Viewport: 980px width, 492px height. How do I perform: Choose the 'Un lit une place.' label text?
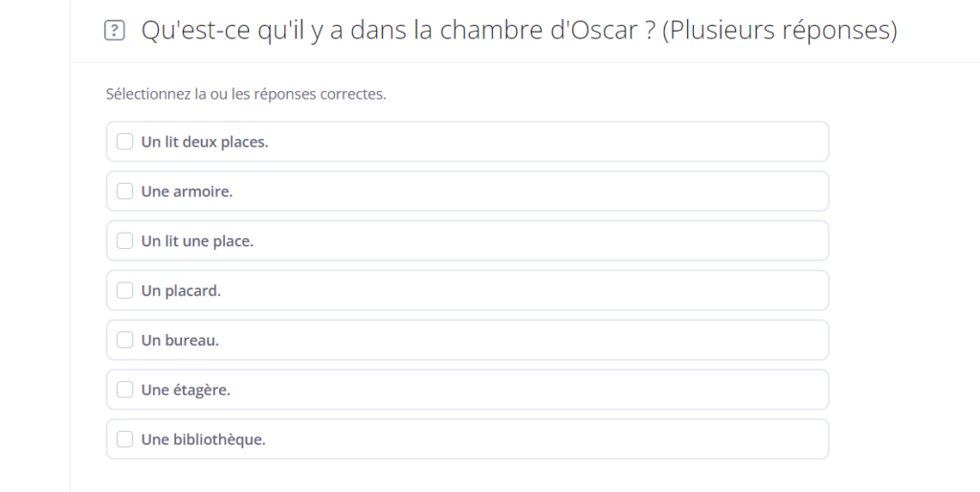tap(197, 241)
